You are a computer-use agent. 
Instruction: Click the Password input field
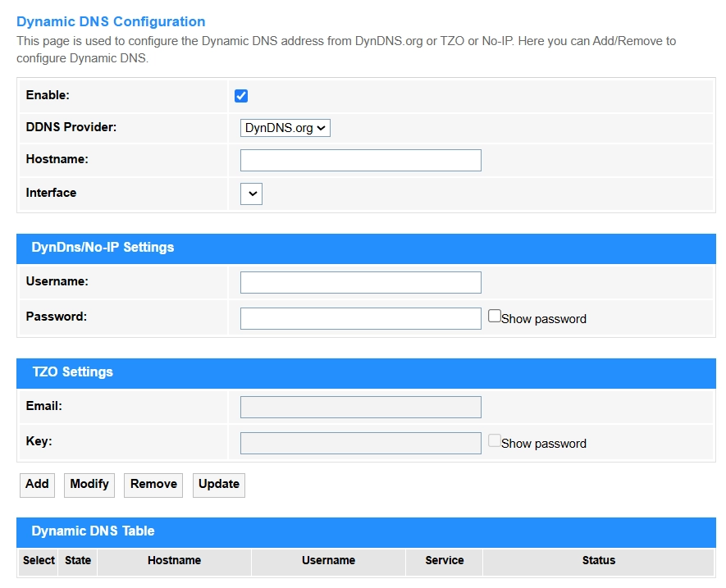click(x=360, y=318)
